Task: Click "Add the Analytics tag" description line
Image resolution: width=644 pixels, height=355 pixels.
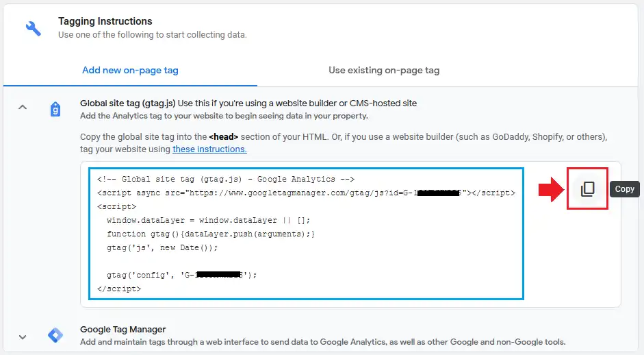Action: (224, 116)
